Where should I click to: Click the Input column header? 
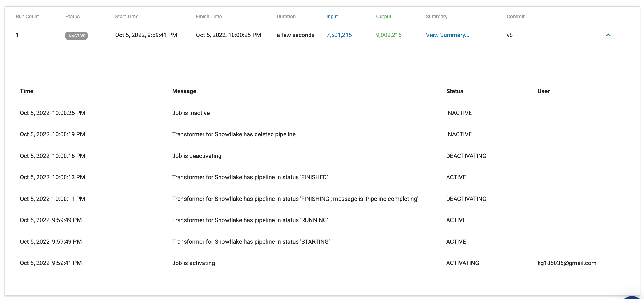[332, 17]
